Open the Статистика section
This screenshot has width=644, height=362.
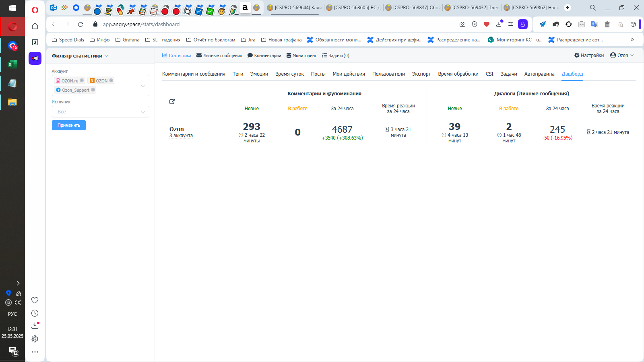coord(177,56)
